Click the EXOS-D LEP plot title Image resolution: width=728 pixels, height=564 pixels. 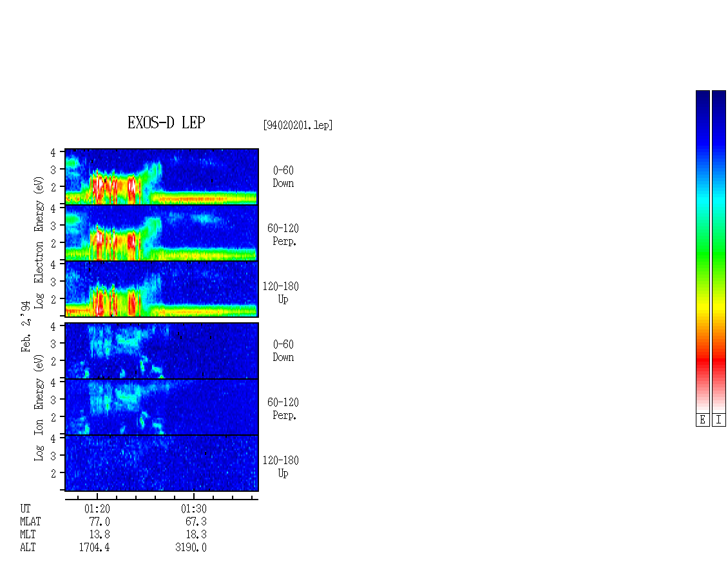point(166,122)
